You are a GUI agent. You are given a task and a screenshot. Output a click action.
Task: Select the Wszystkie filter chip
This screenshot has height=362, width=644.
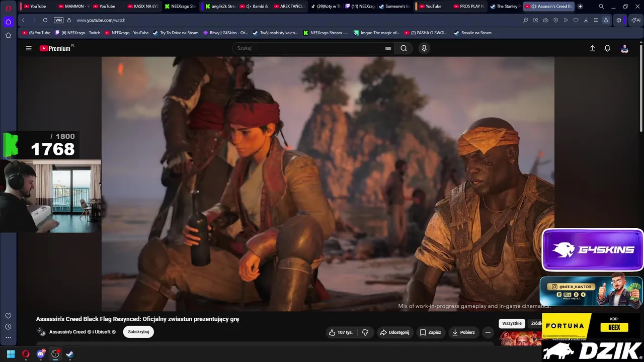[x=512, y=323]
